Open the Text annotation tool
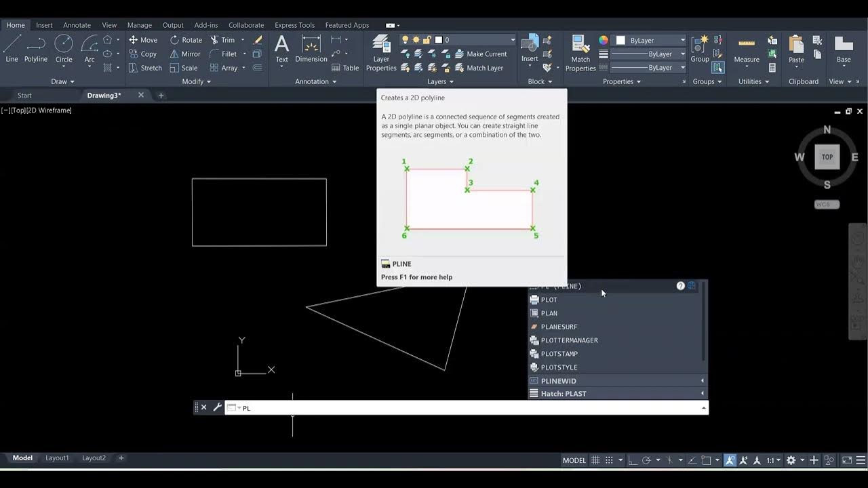The width and height of the screenshot is (868, 488). [281, 49]
